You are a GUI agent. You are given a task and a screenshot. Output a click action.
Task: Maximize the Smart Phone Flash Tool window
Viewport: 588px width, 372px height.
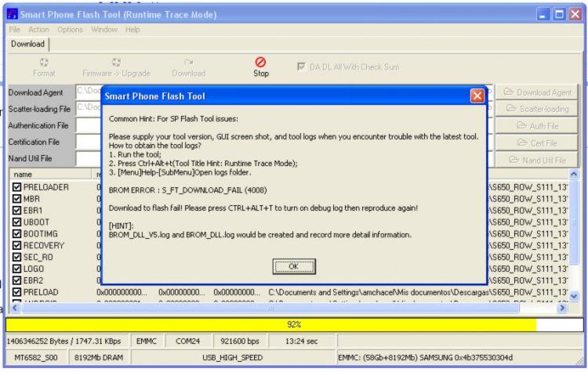pyautogui.click(x=559, y=14)
